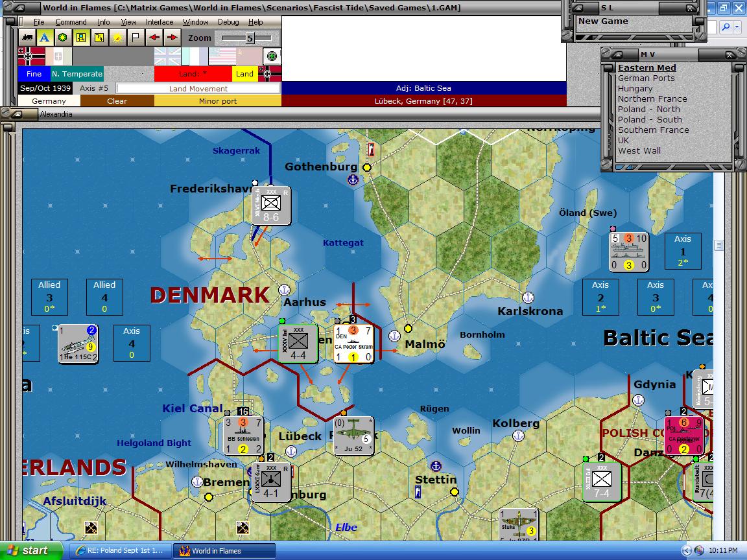The image size is (747, 560).
Task: Click the Minor port hex info label
Action: pos(218,101)
